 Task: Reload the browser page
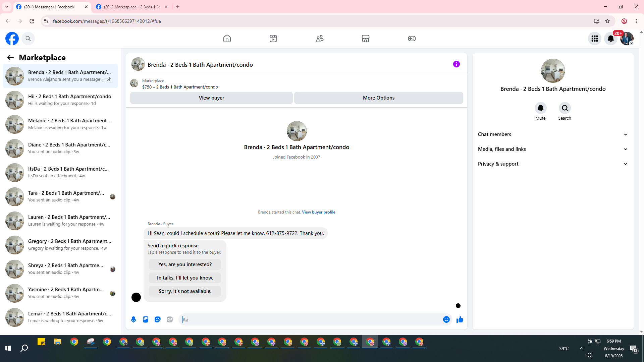click(32, 21)
